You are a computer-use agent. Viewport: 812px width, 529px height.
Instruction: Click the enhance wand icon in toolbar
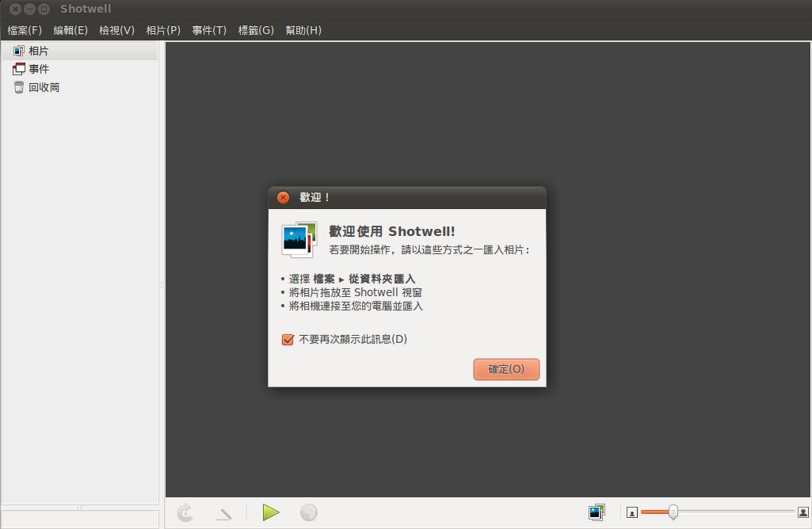[223, 513]
